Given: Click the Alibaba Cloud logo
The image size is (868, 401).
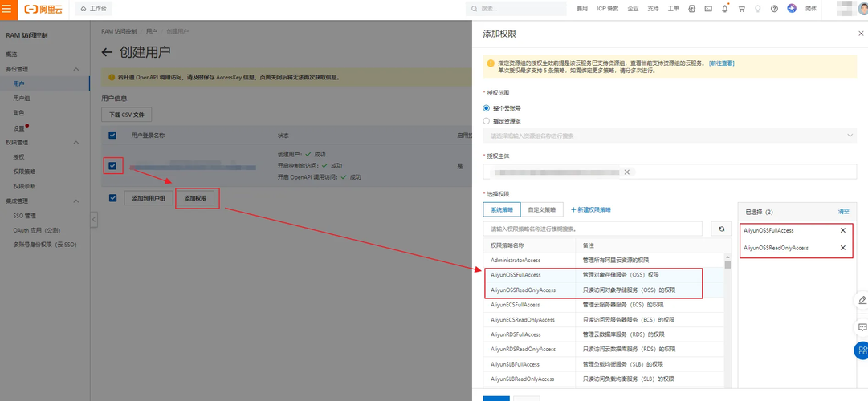Looking at the screenshot, I should coord(43,9).
